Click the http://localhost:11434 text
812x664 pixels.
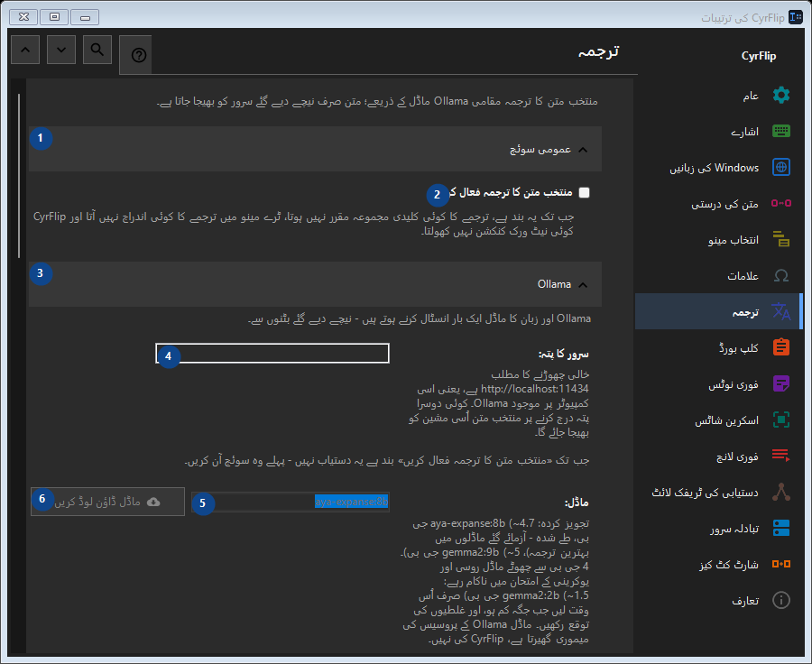pyautogui.click(x=534, y=389)
